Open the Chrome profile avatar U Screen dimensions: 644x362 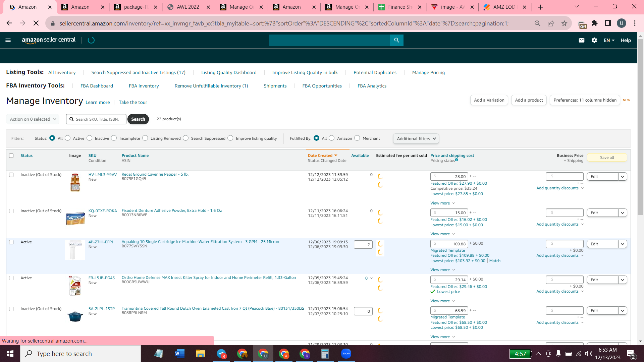point(622,23)
